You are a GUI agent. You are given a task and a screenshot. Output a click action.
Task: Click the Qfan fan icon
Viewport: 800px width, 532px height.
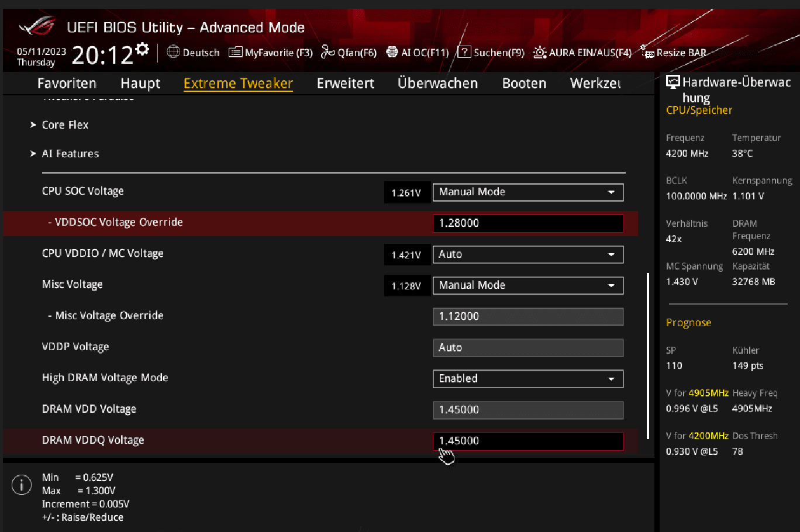pos(327,53)
